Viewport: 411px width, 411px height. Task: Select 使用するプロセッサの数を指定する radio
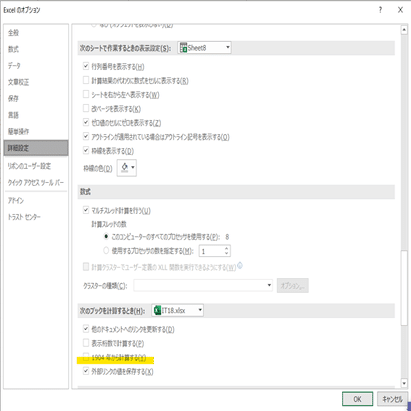click(x=106, y=250)
